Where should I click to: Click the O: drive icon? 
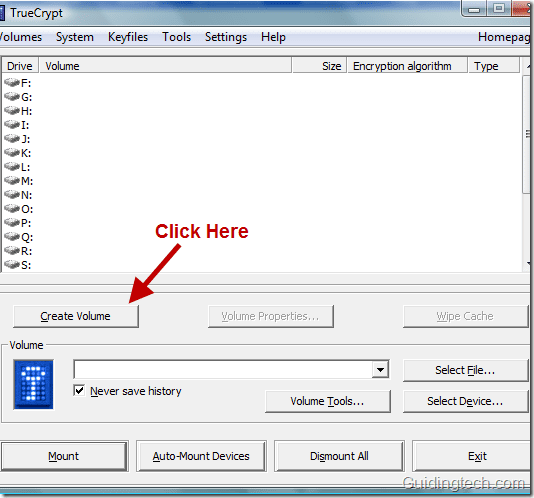pyautogui.click(x=12, y=208)
